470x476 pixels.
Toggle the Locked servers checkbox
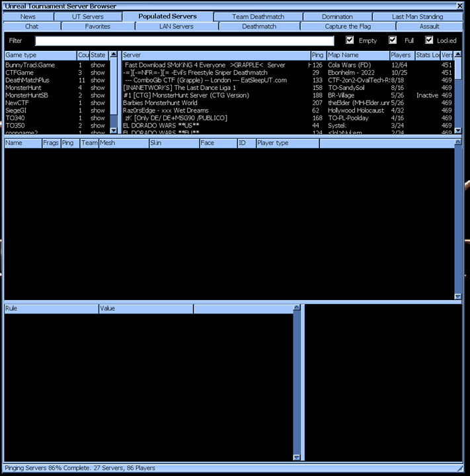tap(429, 40)
